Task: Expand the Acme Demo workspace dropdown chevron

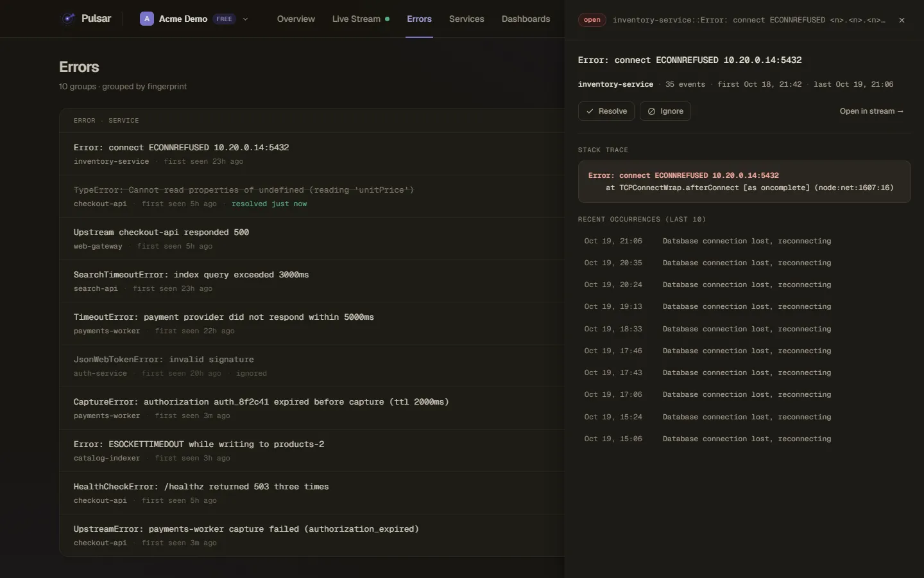Action: [x=245, y=19]
